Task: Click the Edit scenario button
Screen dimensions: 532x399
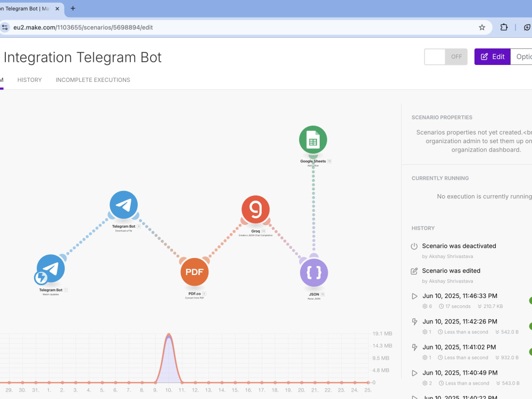Action: (x=492, y=57)
